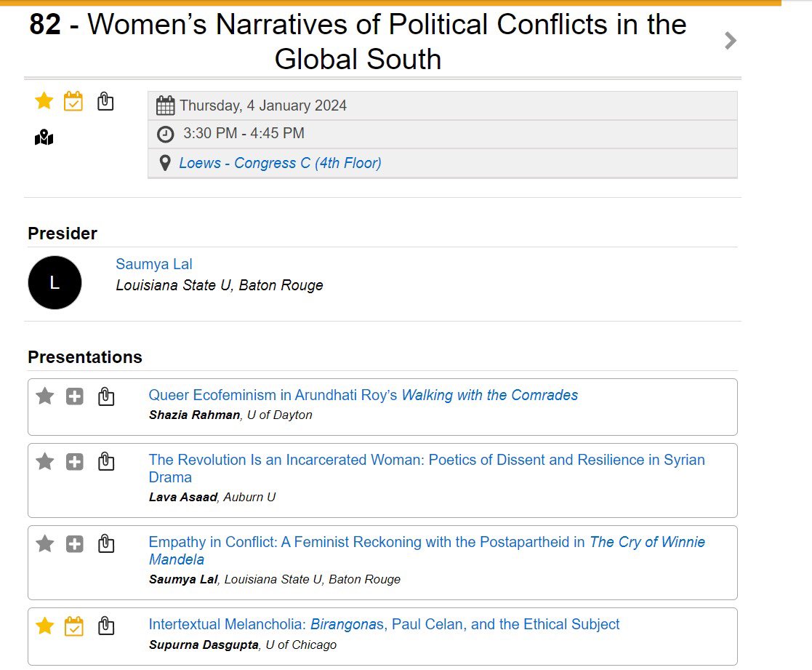The image size is (812, 670).
Task: Click presenter name Supurna Dasgupta
Action: pyautogui.click(x=204, y=645)
